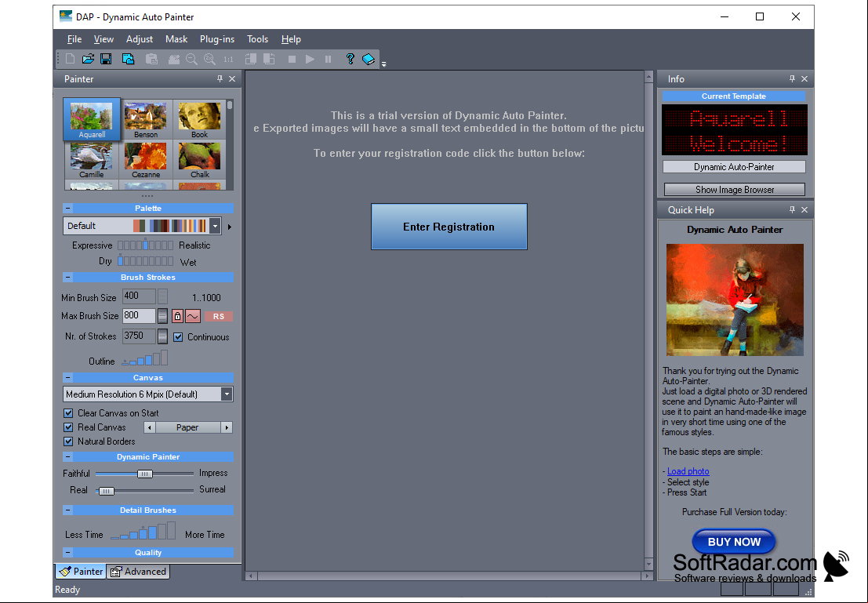Pin the Painter panel
Image resolution: width=868 pixels, height=603 pixels.
click(x=220, y=78)
